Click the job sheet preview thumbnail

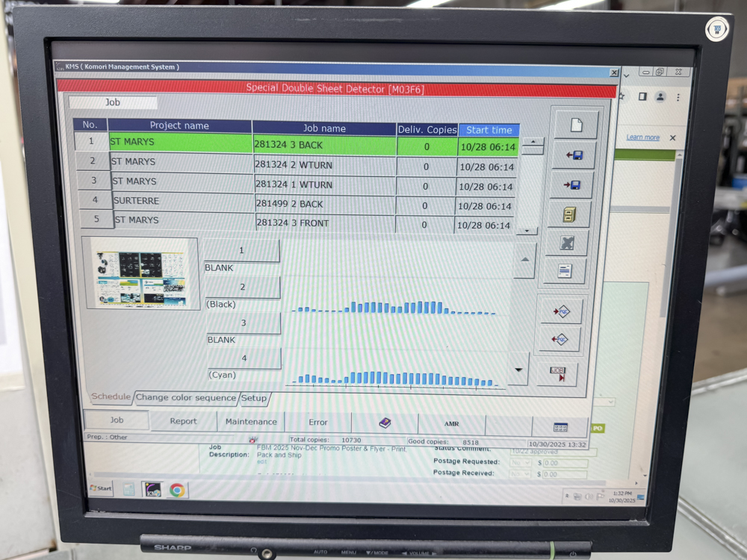coord(141,273)
